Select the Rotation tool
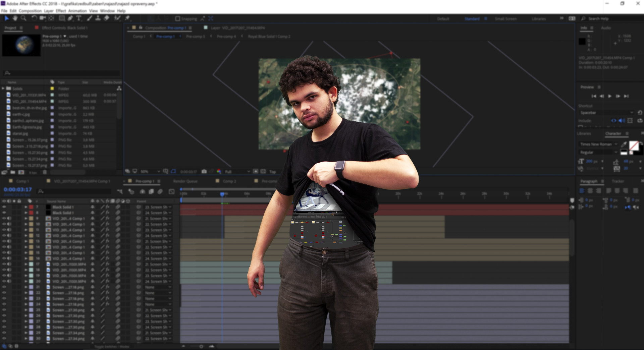This screenshot has width=644, height=350. [34, 18]
